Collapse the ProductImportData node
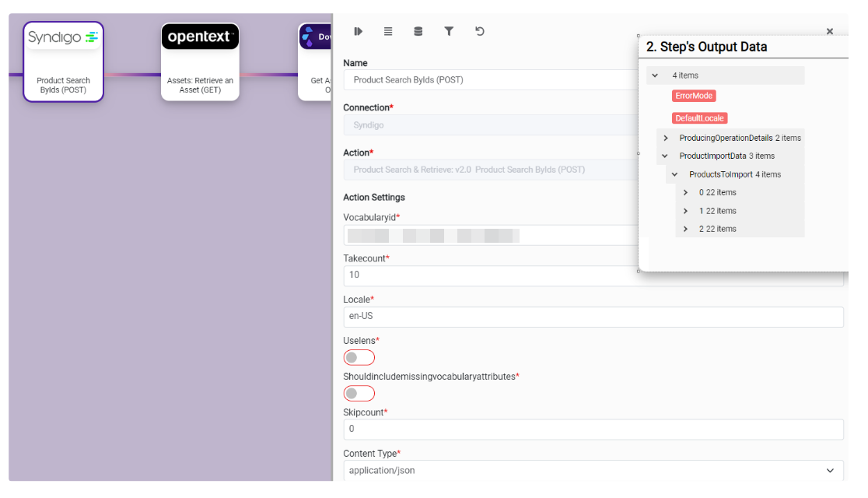The image size is (868, 498). coord(665,156)
